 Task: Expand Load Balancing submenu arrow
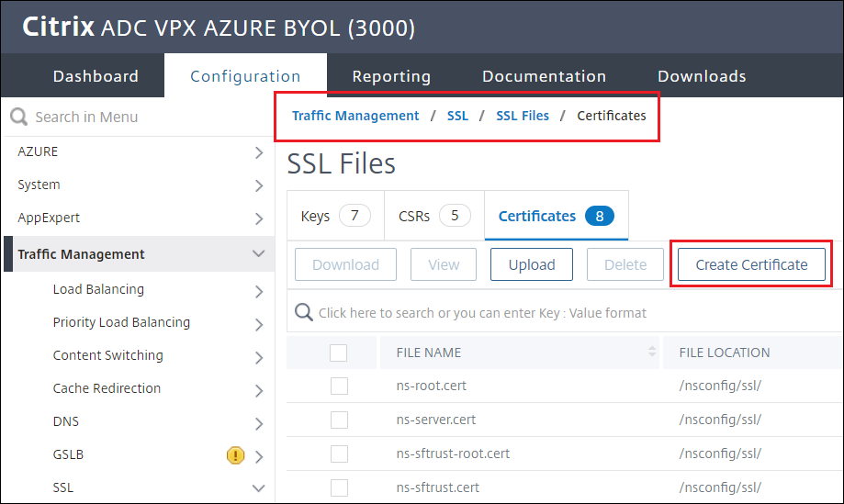click(259, 290)
